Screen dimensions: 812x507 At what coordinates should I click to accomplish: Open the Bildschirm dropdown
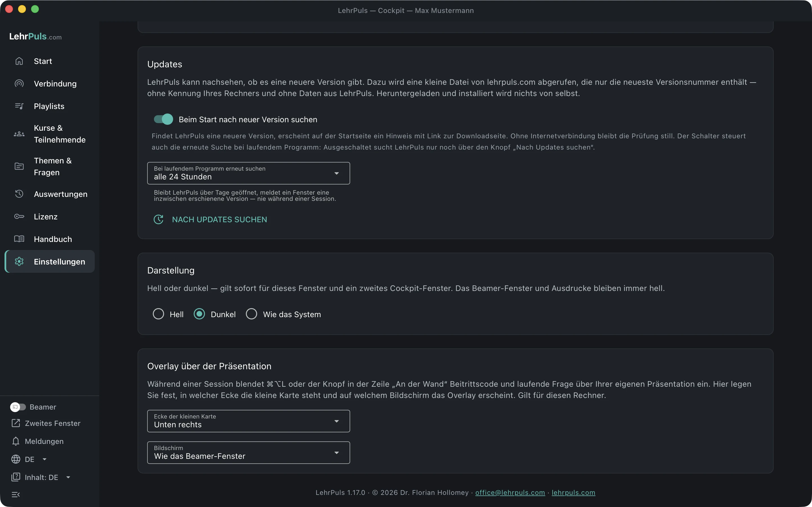tap(249, 453)
